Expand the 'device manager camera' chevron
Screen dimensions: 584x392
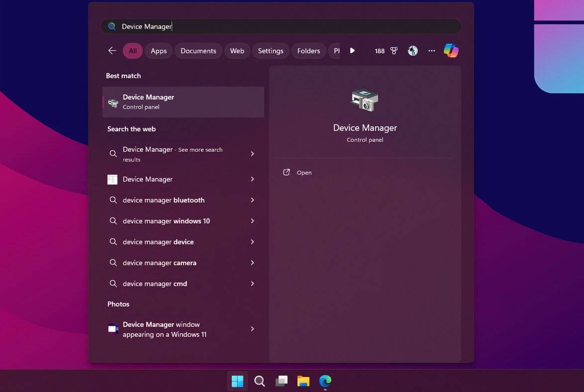coord(253,263)
